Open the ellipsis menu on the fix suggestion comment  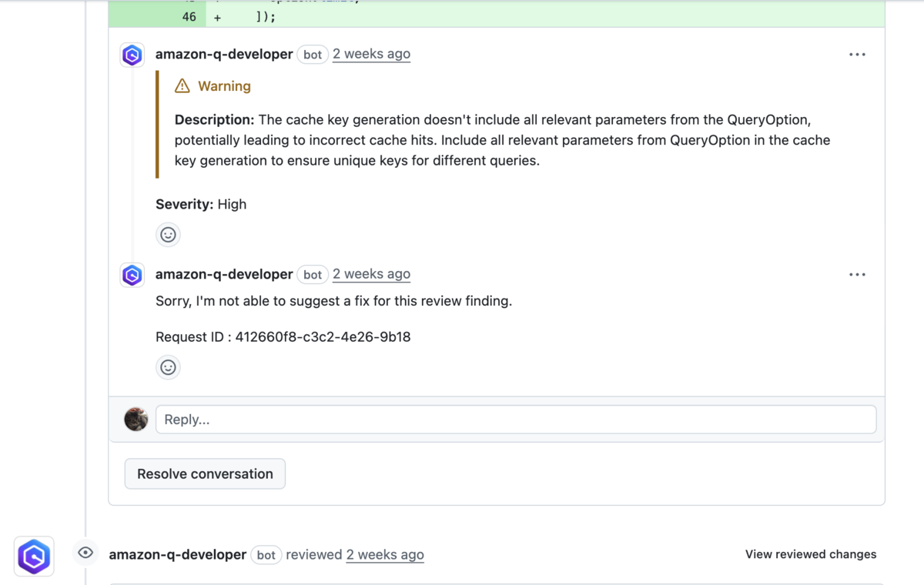pyautogui.click(x=857, y=274)
